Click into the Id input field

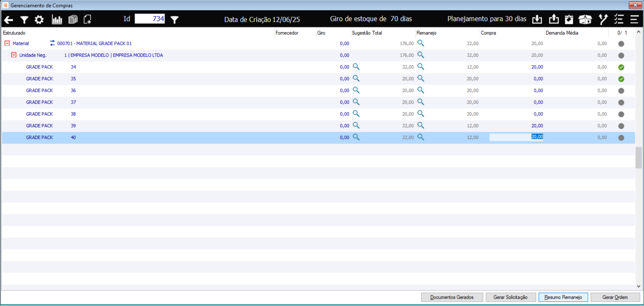click(150, 19)
